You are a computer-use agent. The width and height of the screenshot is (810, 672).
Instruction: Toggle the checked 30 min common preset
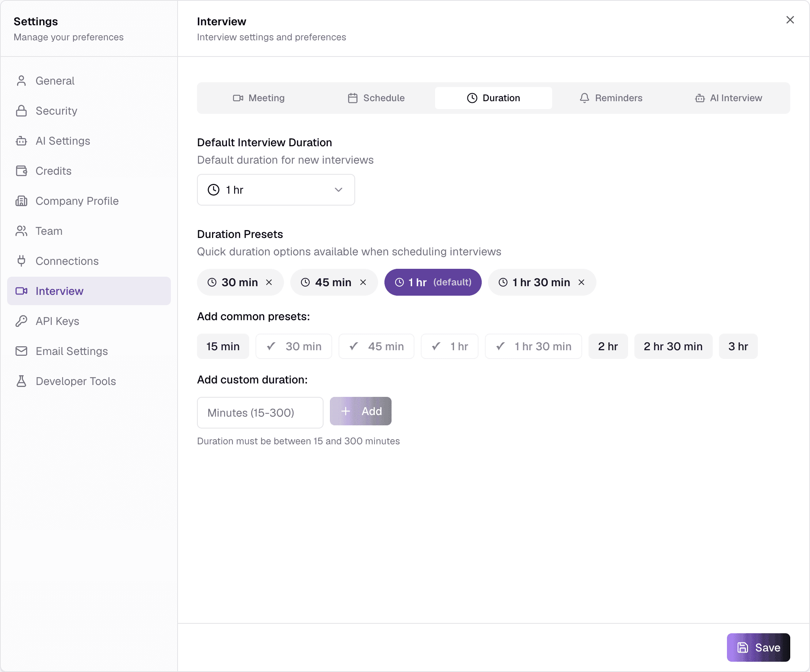click(x=294, y=346)
